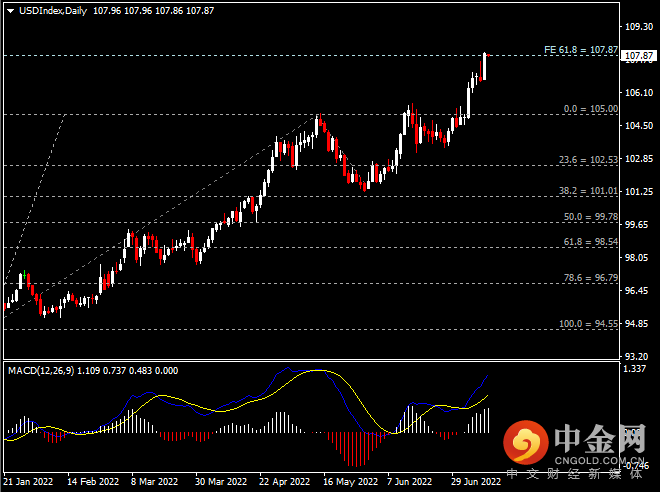Select the FE 61.8 = 107.87 level label

(580, 48)
